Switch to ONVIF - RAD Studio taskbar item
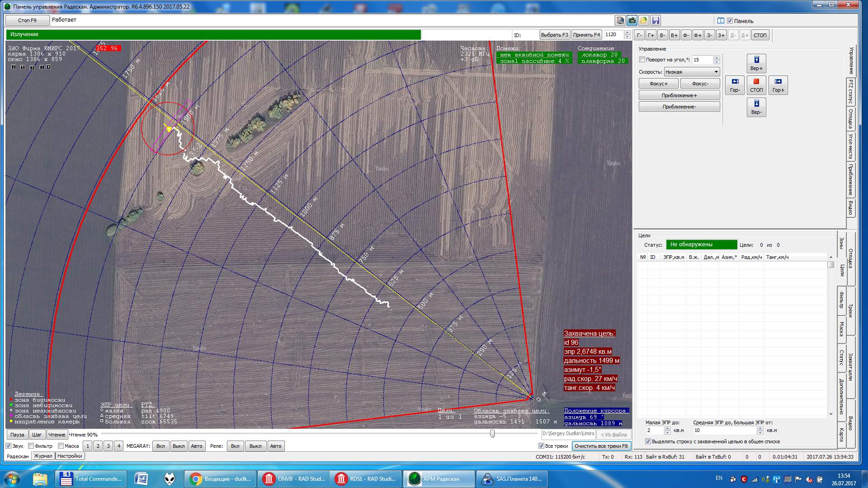868x488 pixels. (294, 479)
